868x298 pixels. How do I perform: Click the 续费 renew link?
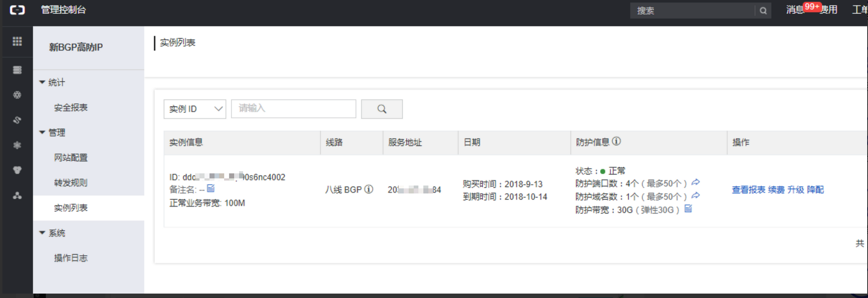[776, 190]
